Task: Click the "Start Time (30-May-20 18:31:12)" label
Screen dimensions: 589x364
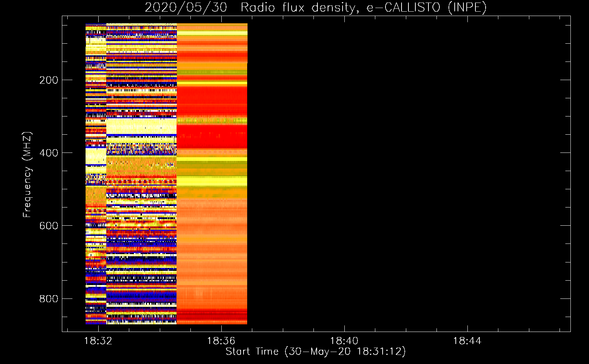Action: coord(316,352)
